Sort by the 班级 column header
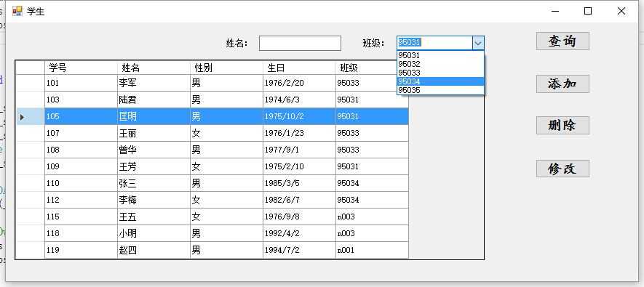The width and height of the screenshot is (644, 287). click(372, 68)
